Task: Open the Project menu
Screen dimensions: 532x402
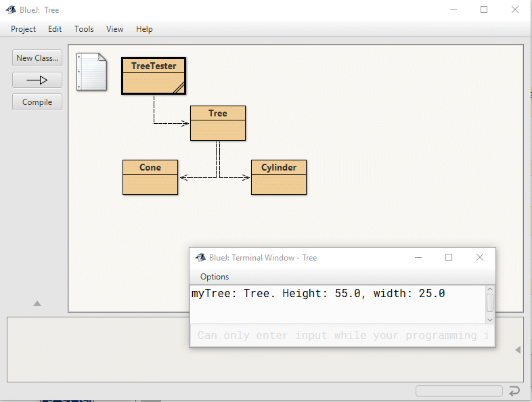Action: point(23,29)
